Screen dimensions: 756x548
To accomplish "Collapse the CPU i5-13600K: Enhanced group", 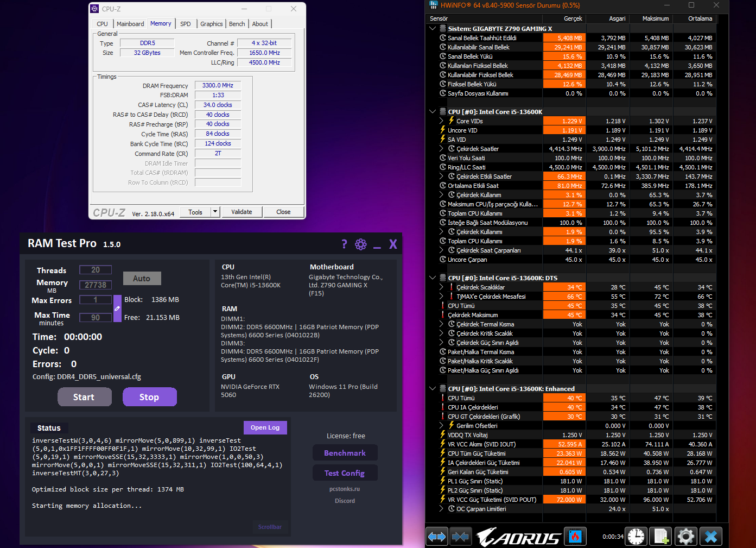I will tap(433, 389).
